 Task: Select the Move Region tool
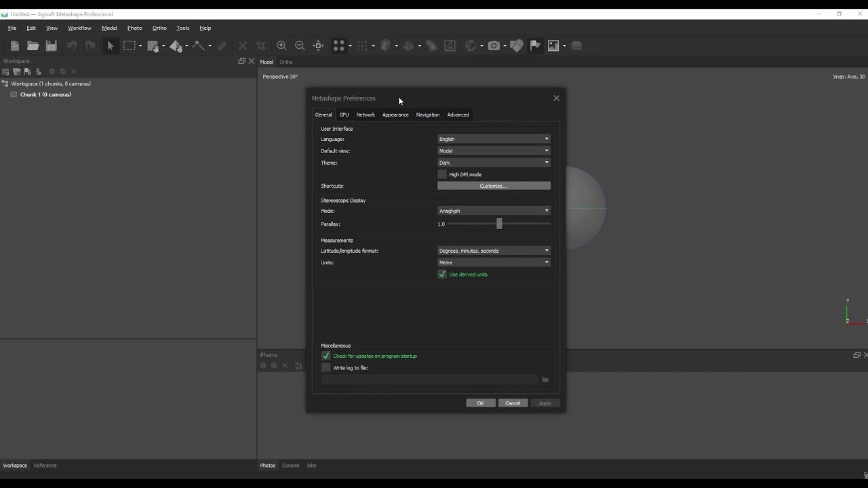click(153, 45)
